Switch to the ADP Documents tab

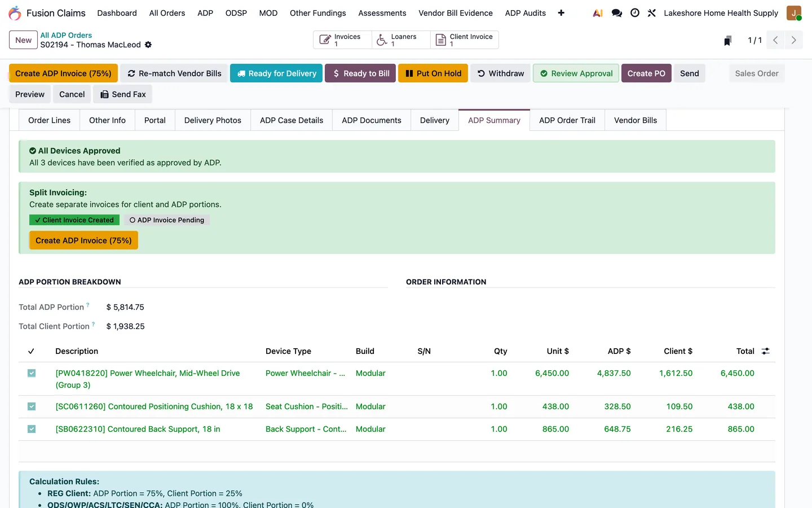coord(372,120)
